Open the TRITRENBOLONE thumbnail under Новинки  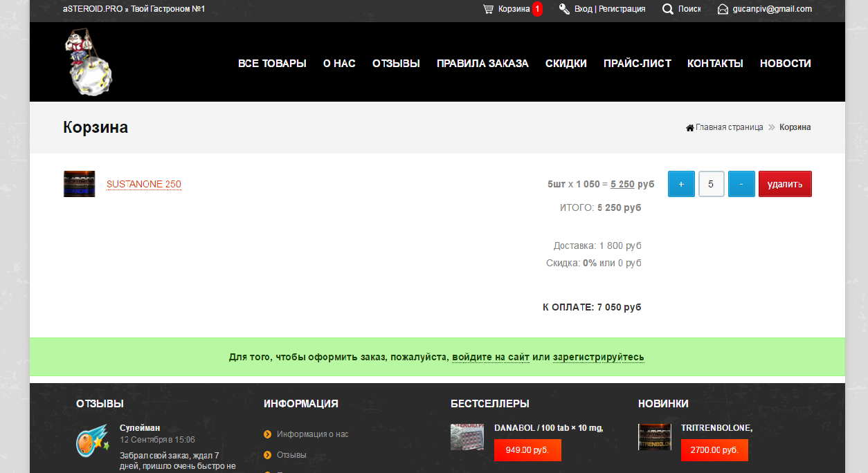click(654, 437)
